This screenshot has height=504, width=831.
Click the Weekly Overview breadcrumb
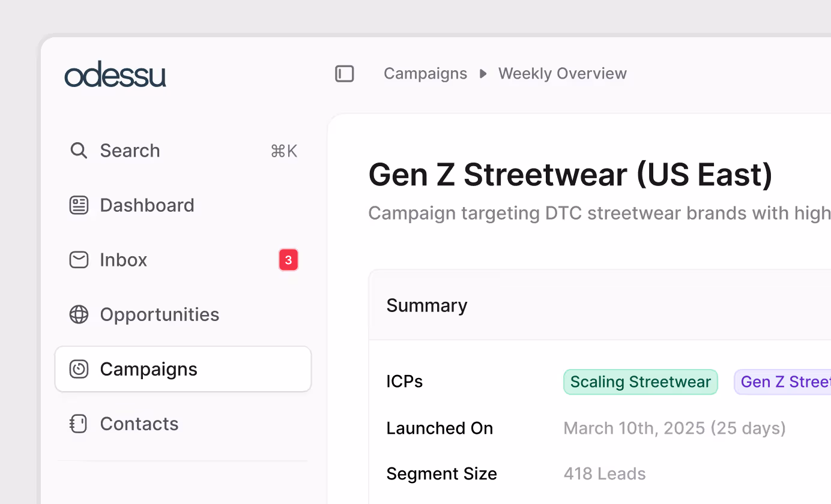pos(563,74)
